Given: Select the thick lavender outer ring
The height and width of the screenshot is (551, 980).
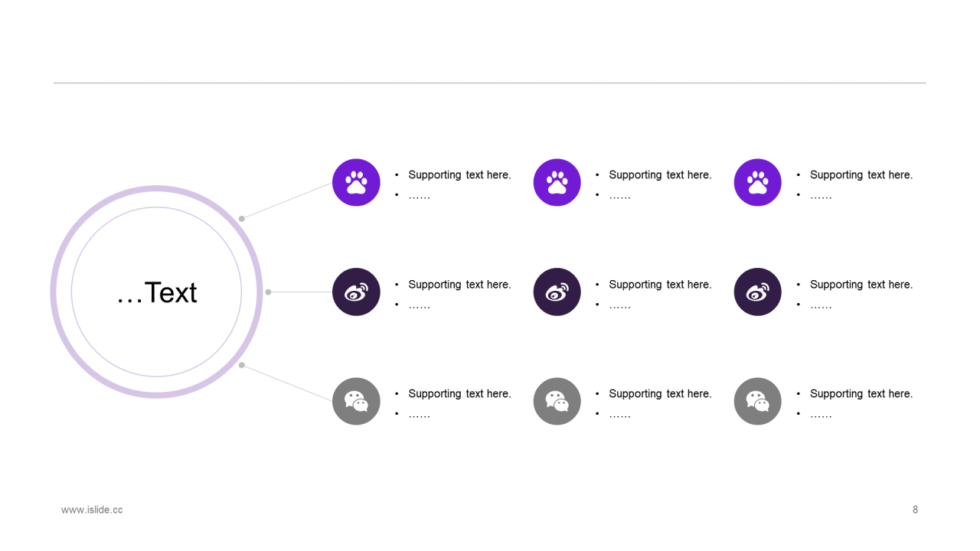Looking at the screenshot, I should click(54, 292).
